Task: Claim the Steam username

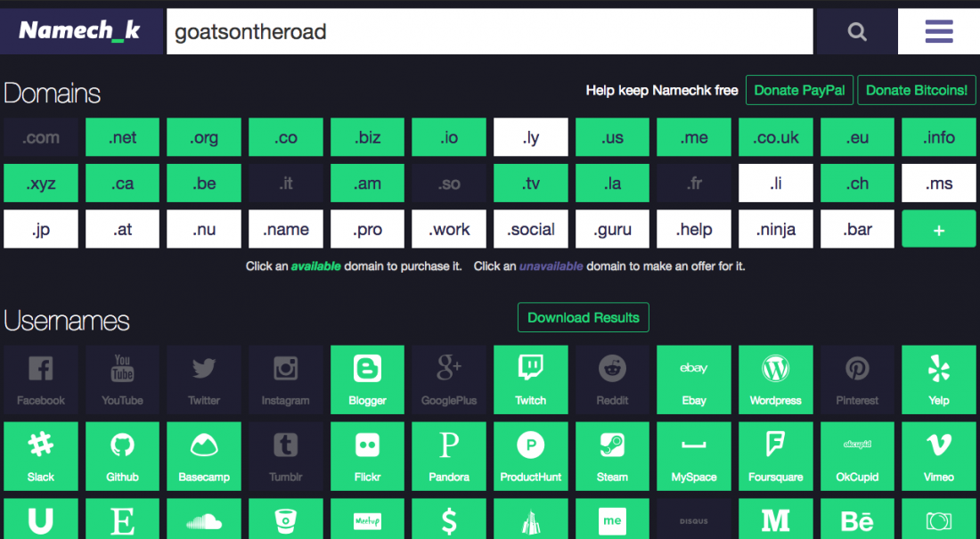Action: click(613, 456)
